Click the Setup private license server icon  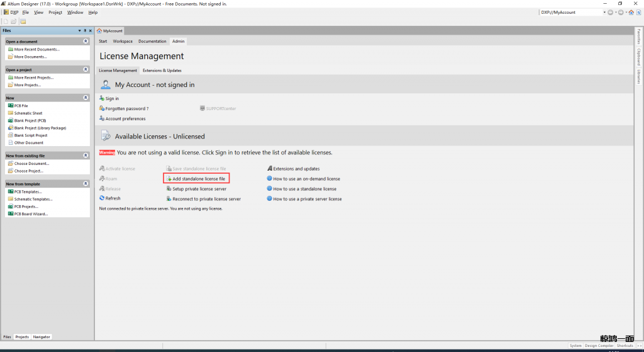pyautogui.click(x=168, y=189)
